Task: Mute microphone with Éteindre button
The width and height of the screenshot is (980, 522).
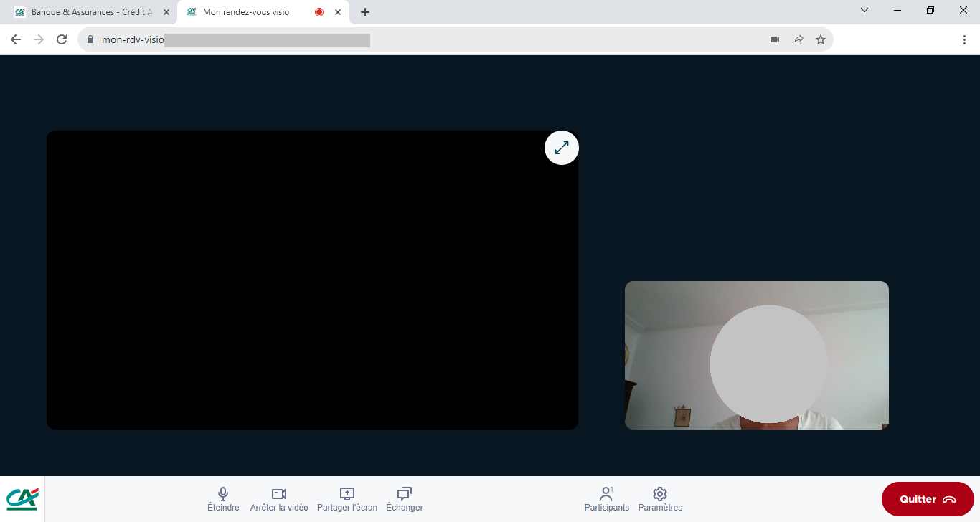Action: tap(223, 499)
